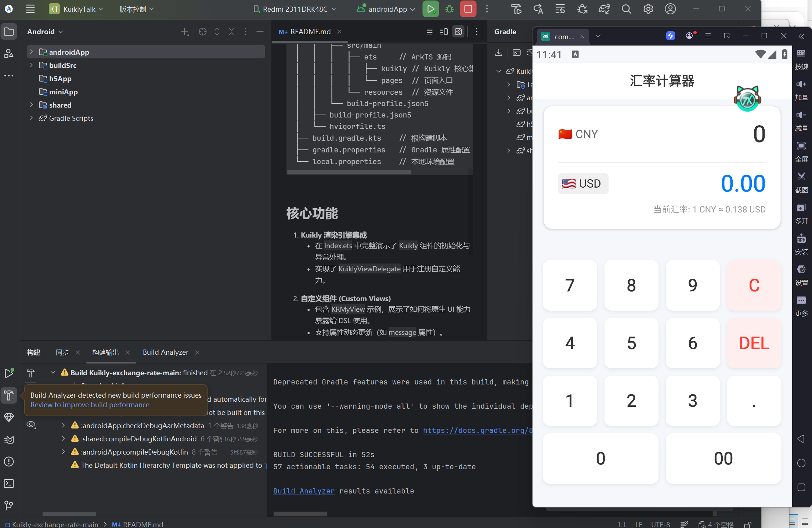The height and width of the screenshot is (528, 812).
Task: Open the Git branch tool window icon
Action: 9,506
